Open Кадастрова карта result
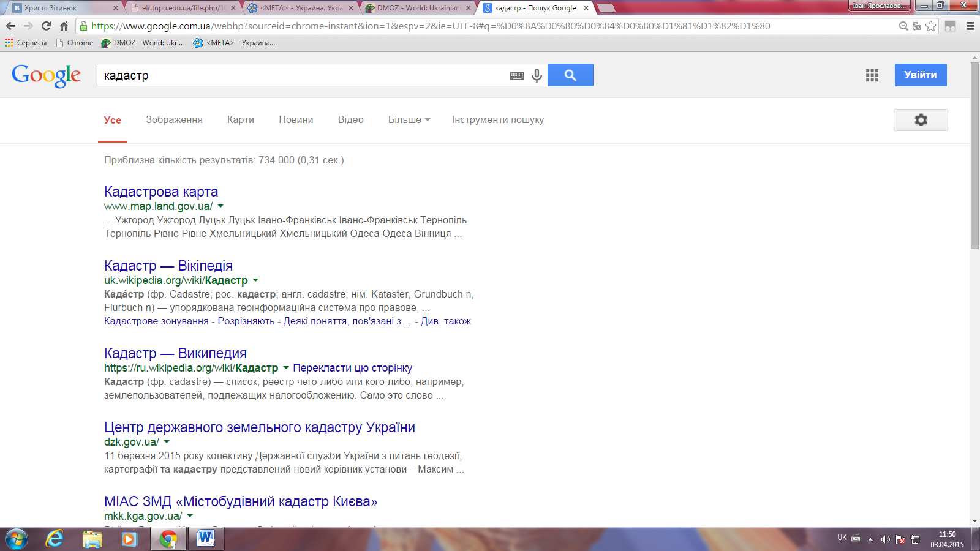Viewport: 980px width, 551px height. click(x=161, y=192)
